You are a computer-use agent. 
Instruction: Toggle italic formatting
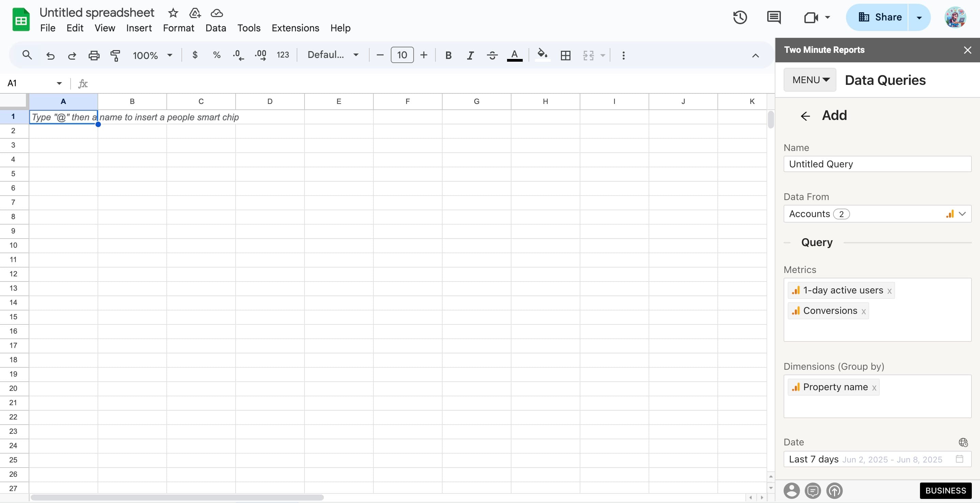click(x=470, y=56)
